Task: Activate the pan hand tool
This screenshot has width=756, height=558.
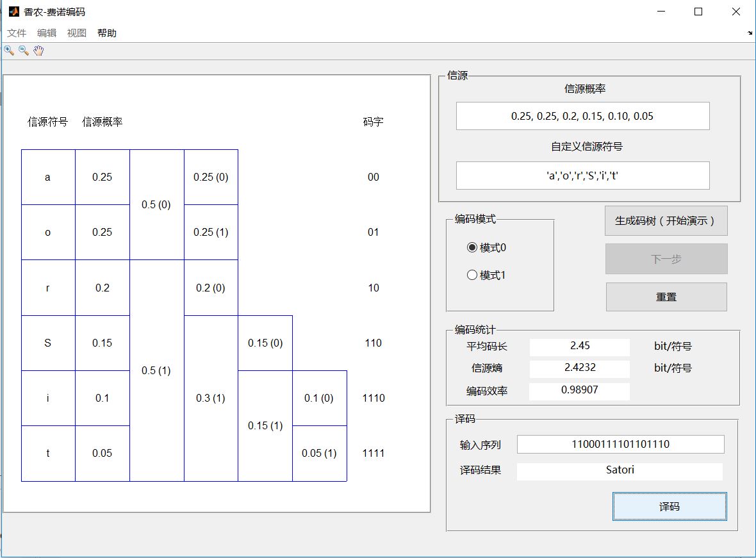Action: click(x=38, y=51)
